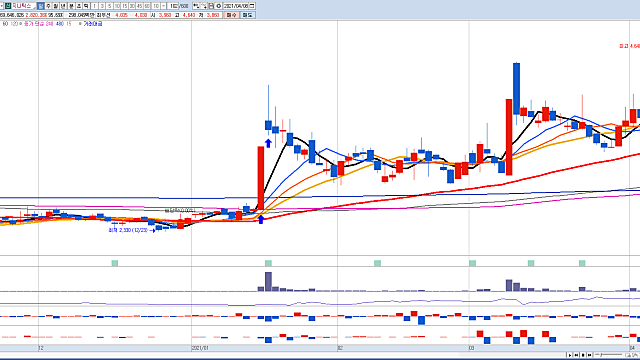Click the chart replay rewind button
This screenshot has height=360, width=640.
576,355
